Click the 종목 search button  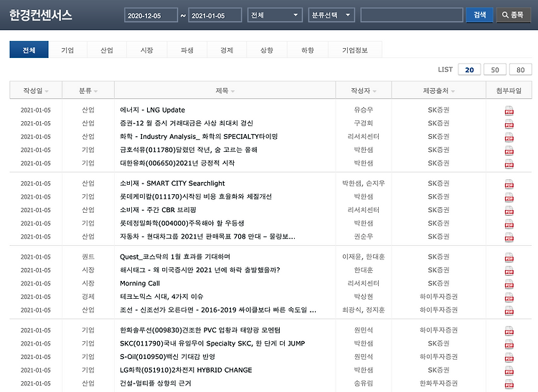(513, 15)
